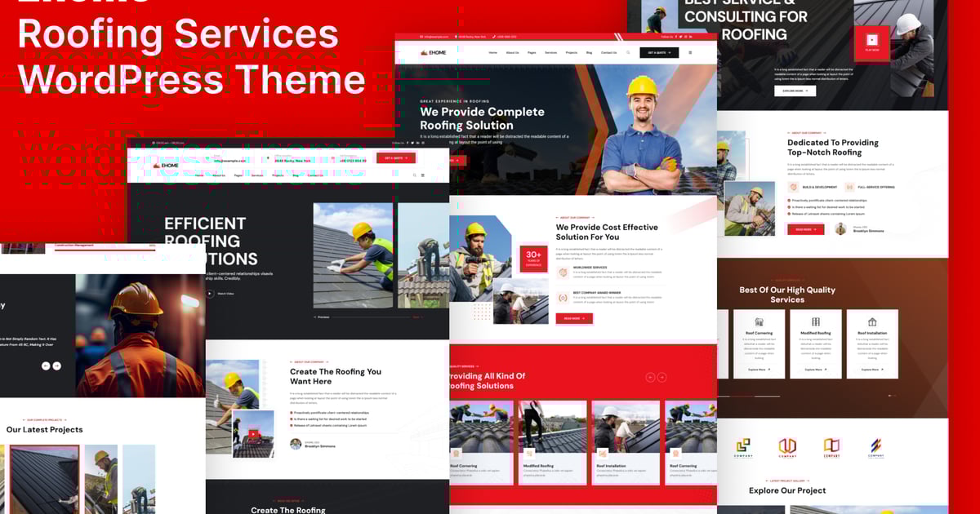Image resolution: width=980 pixels, height=514 pixels.
Task: Click Best Company Award Winner icon
Action: (x=562, y=298)
